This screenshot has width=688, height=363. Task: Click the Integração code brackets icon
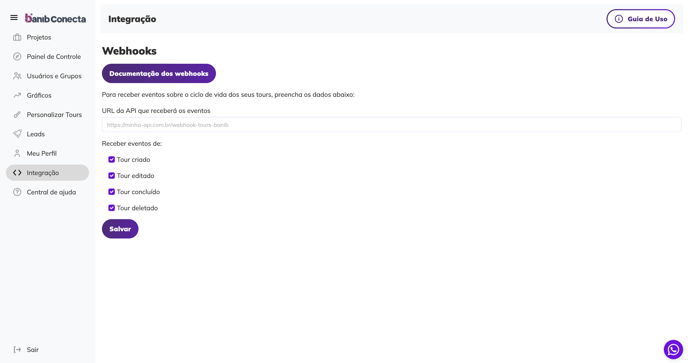tap(17, 173)
